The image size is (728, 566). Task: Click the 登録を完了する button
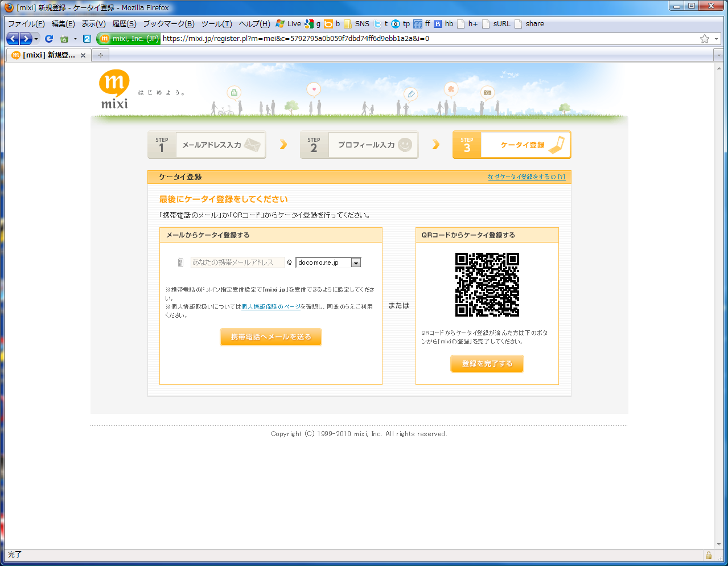487,364
